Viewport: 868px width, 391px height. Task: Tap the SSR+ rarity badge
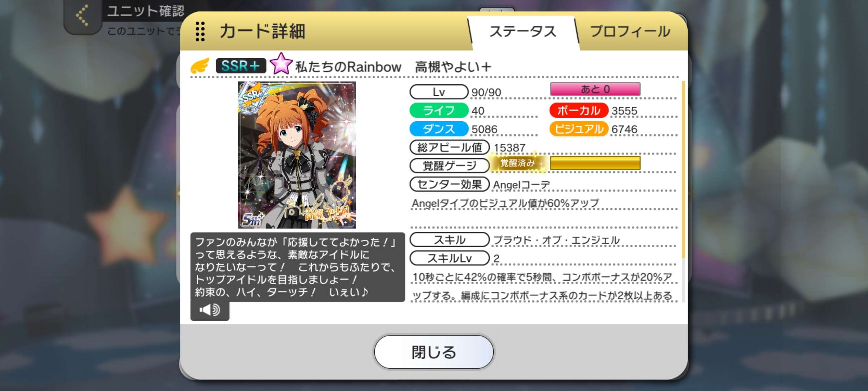pos(241,66)
